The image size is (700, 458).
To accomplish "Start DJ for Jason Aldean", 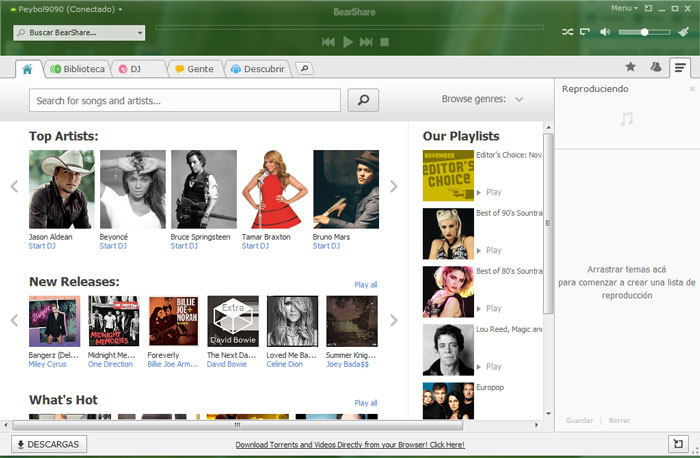I will pos(42,246).
